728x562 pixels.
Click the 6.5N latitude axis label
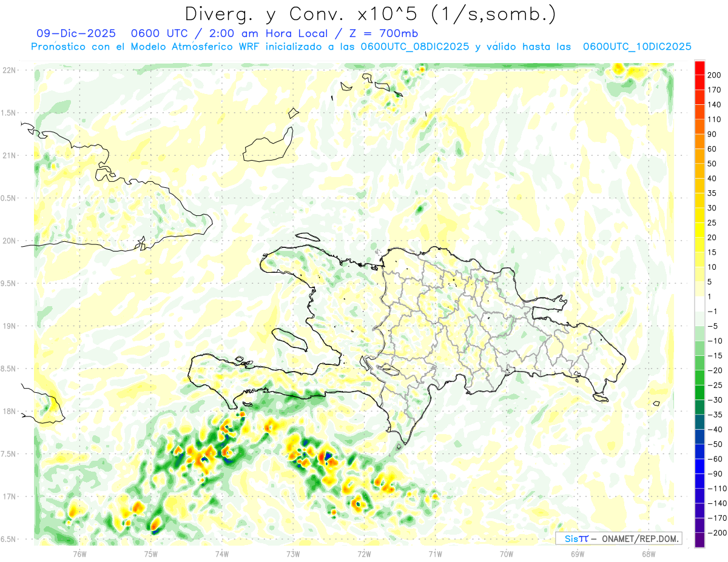click(8, 539)
